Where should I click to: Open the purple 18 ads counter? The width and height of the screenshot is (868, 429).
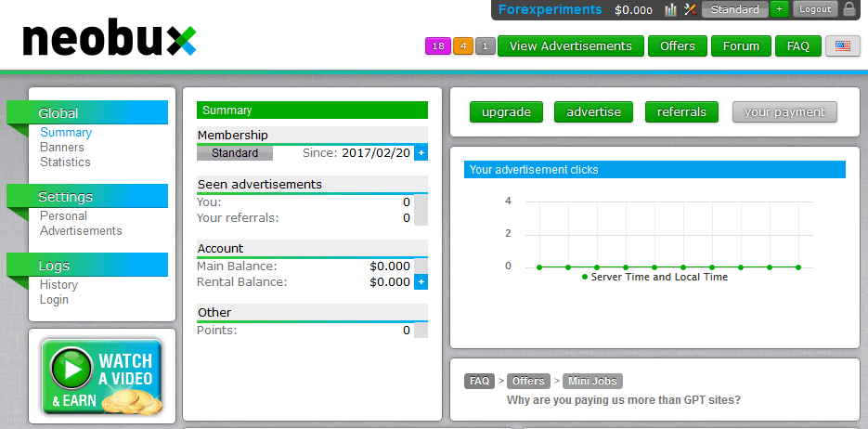438,45
